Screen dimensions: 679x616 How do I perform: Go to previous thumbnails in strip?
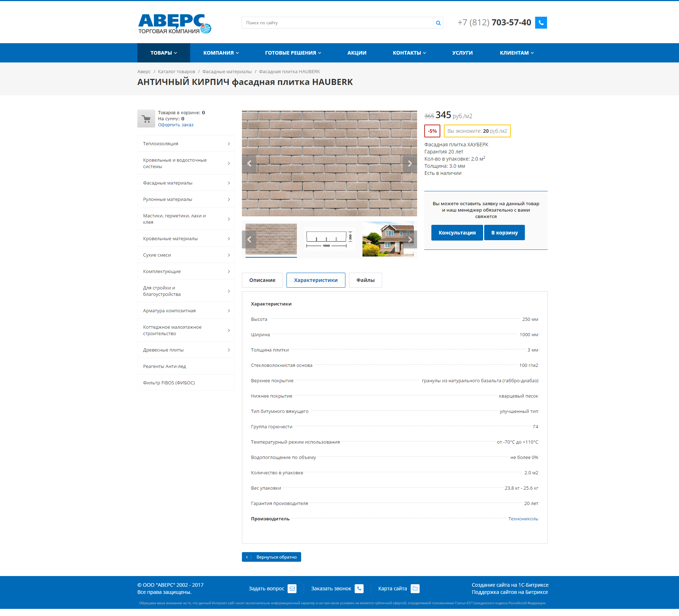pyautogui.click(x=249, y=239)
